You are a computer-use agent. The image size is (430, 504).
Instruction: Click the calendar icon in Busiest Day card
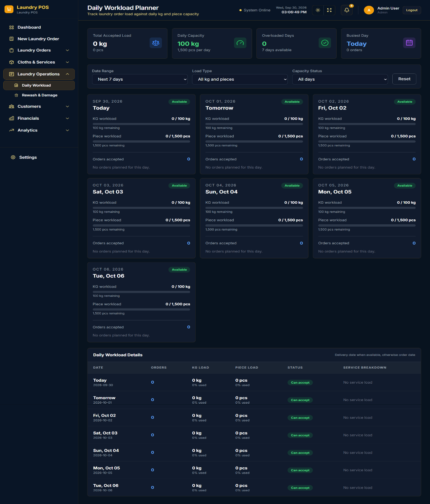pyautogui.click(x=409, y=43)
